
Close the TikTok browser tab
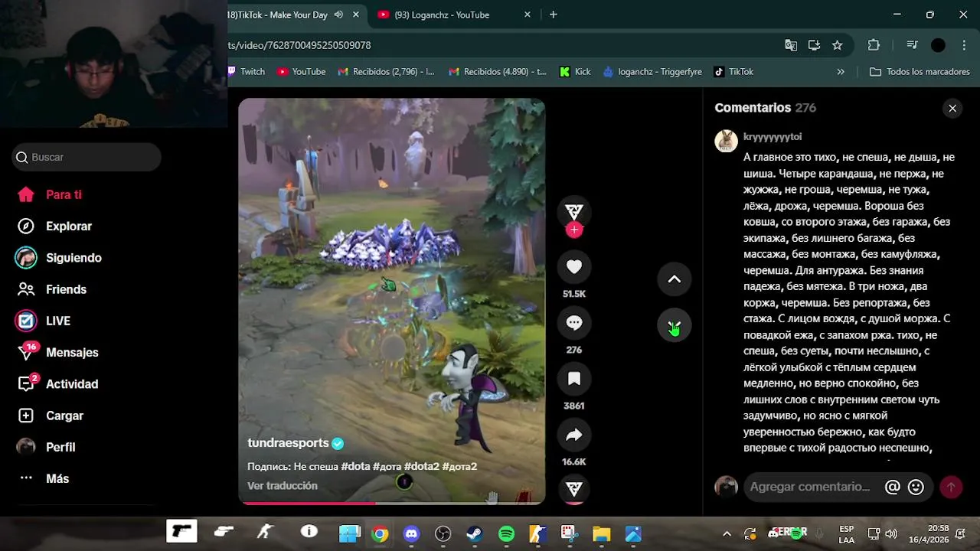click(x=356, y=15)
